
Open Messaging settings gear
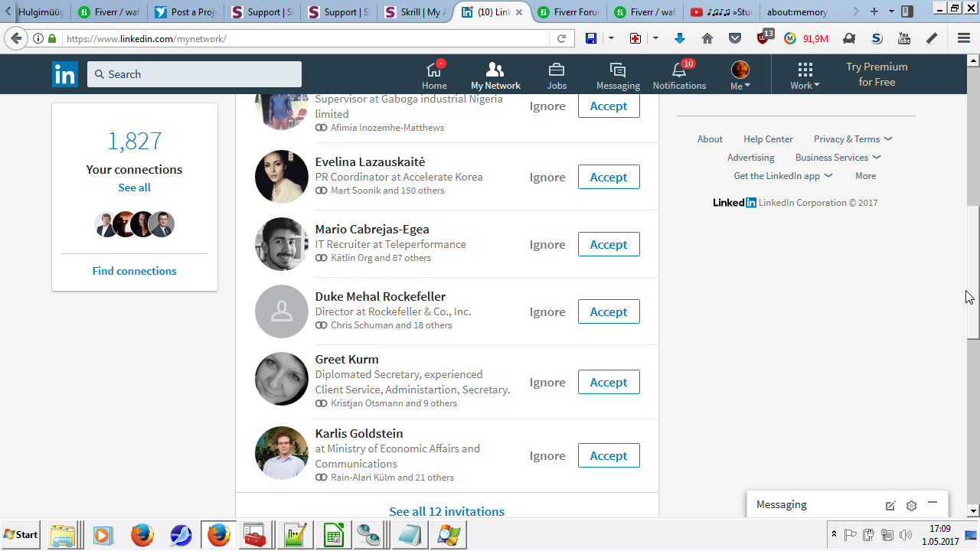pyautogui.click(x=911, y=505)
